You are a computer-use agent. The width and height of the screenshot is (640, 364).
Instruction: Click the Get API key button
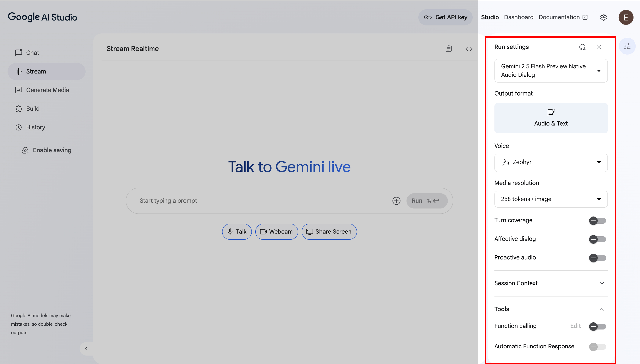click(x=445, y=17)
